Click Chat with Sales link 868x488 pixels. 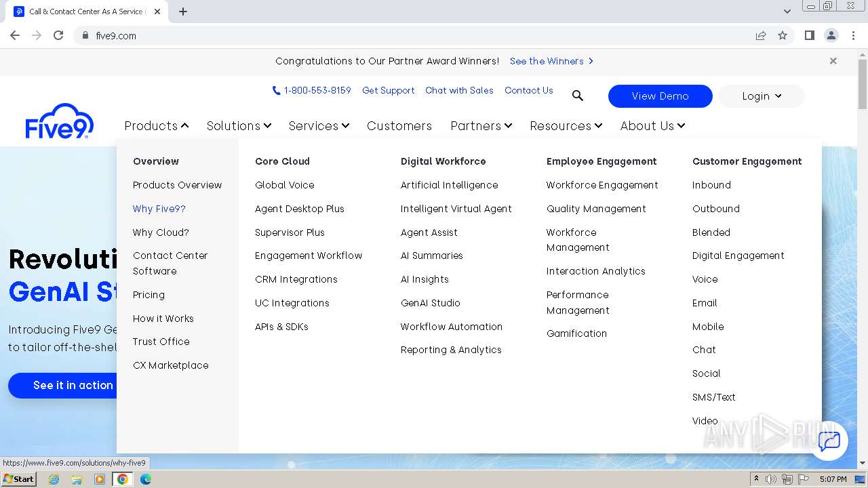(x=459, y=90)
